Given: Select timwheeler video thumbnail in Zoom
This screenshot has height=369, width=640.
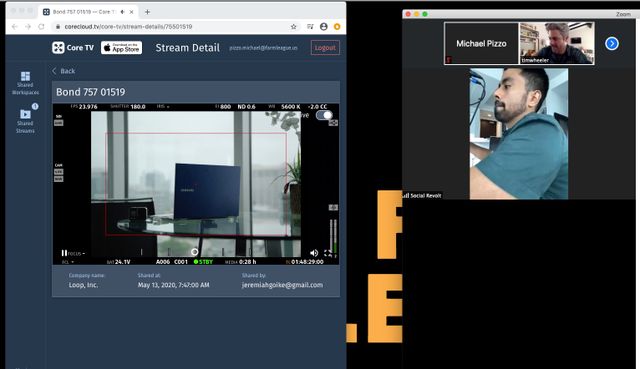Looking at the screenshot, I should (x=556, y=43).
